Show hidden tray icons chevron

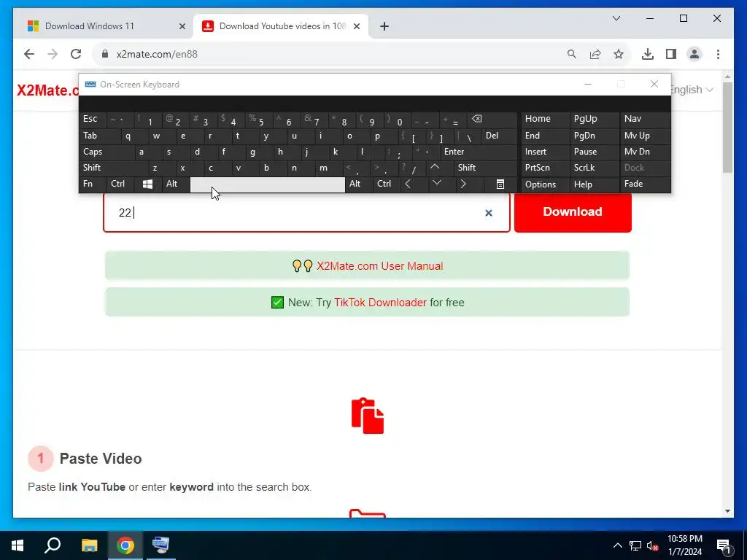(x=617, y=545)
